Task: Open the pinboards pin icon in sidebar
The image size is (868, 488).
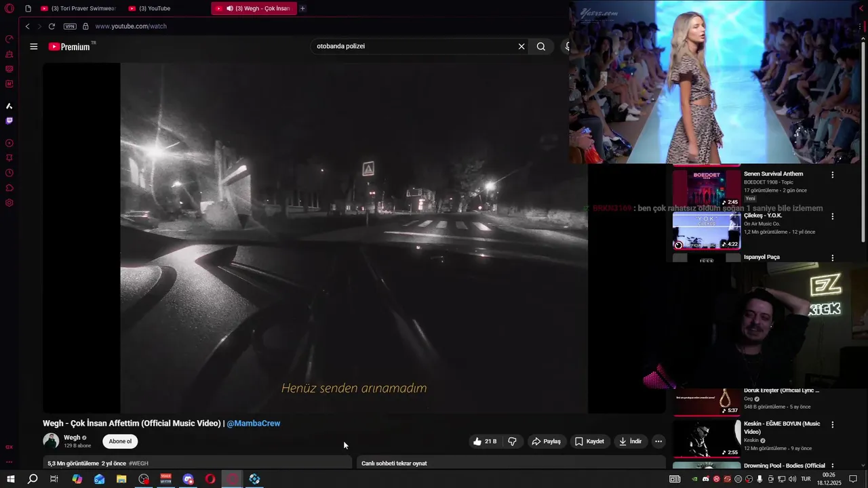Action: (x=9, y=158)
